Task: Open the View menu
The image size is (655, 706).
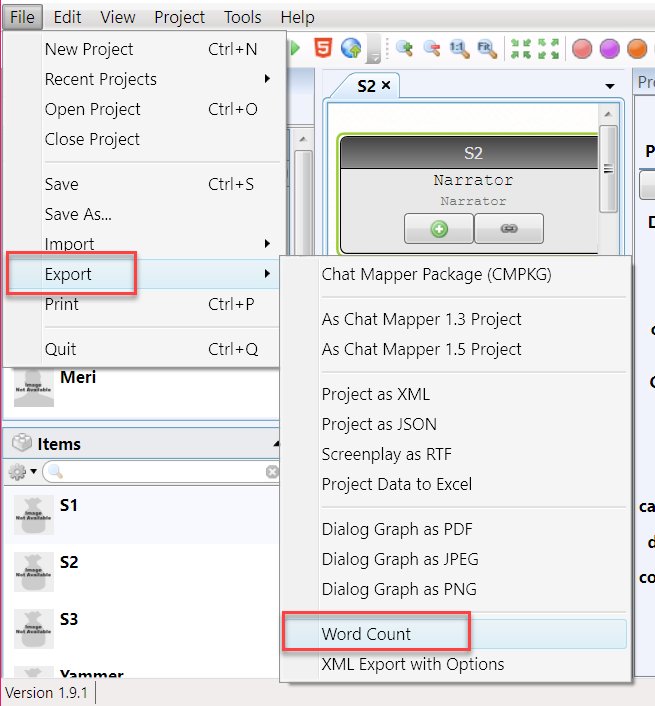Action: tap(117, 17)
